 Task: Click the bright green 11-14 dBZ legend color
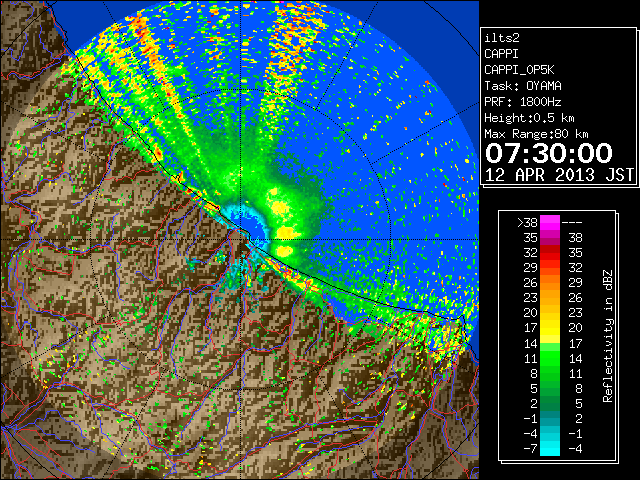click(x=550, y=358)
